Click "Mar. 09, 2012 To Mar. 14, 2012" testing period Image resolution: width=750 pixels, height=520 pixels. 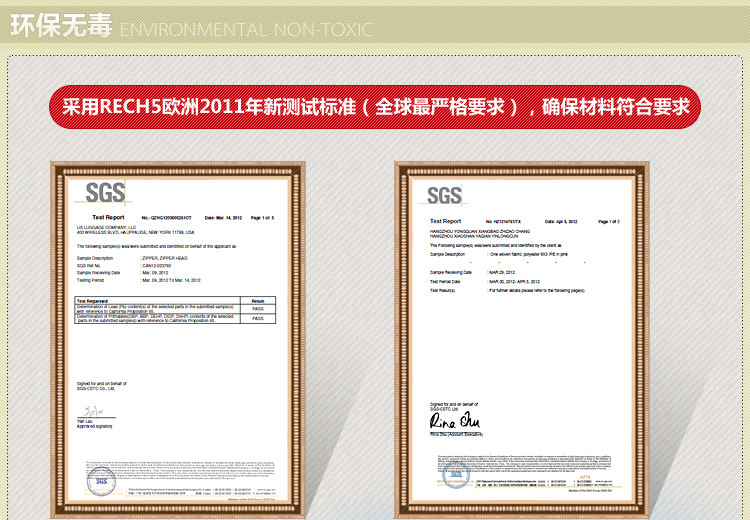pos(171,280)
